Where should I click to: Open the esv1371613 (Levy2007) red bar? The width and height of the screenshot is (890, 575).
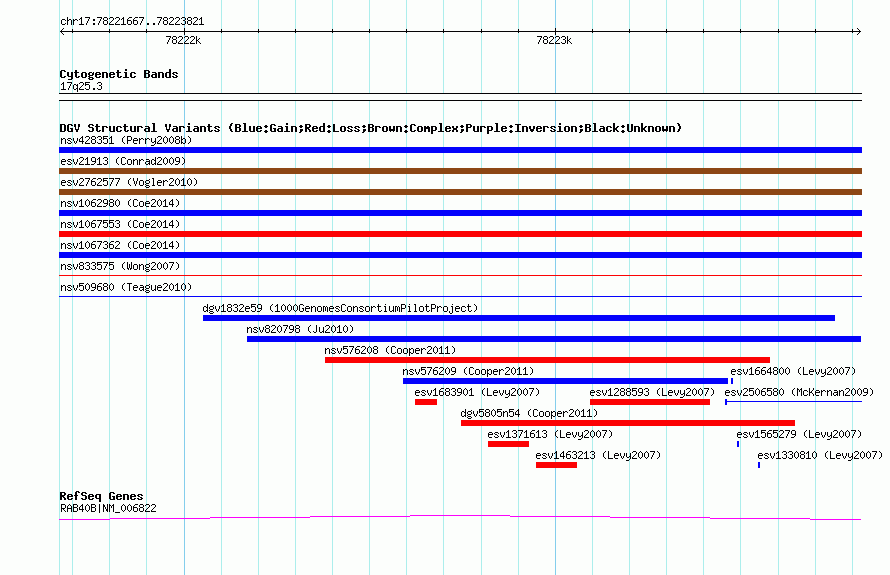[x=508, y=444]
